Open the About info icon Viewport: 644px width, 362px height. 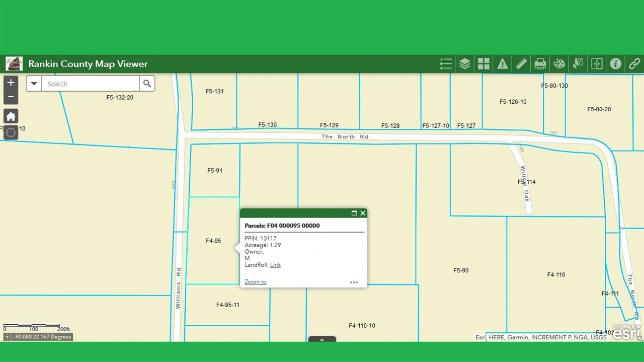tap(616, 64)
